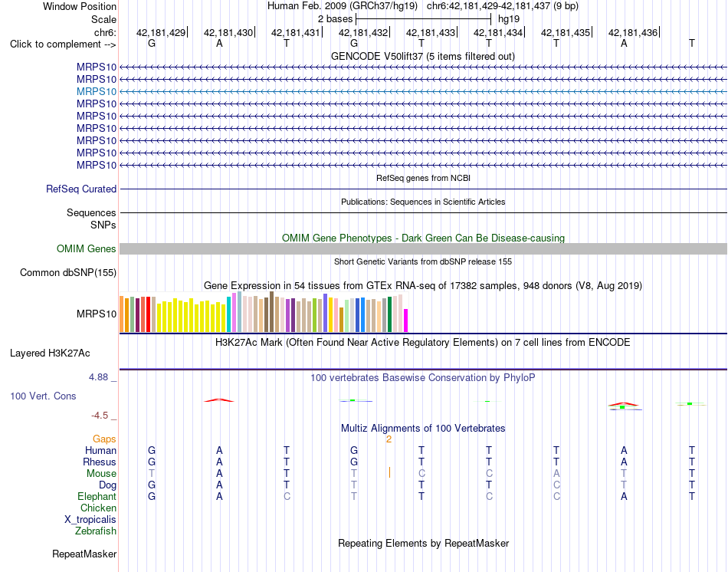
Task: Click the Rhesus species label
Action: click(x=100, y=462)
